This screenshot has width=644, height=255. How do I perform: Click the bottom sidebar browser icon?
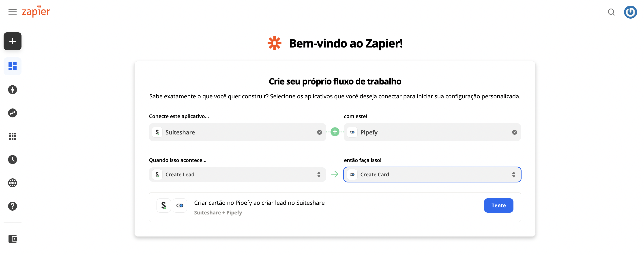point(12,239)
